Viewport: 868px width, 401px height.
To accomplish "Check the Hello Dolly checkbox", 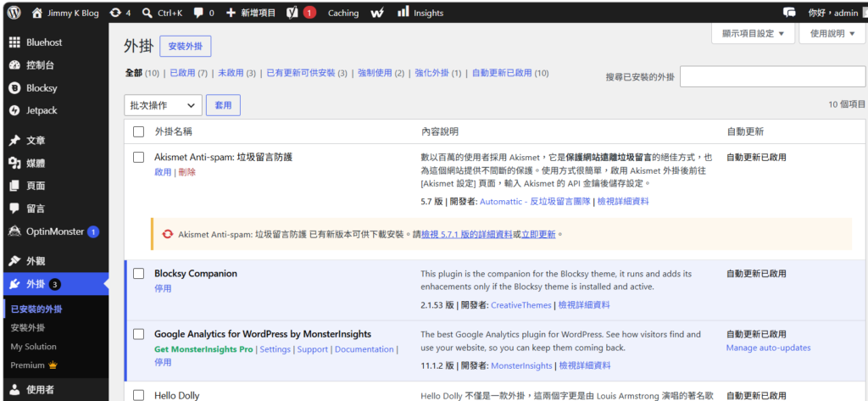I will [x=138, y=395].
